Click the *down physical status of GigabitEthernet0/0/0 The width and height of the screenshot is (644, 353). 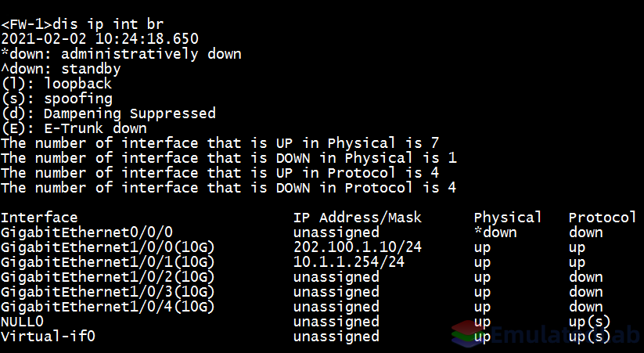495,232
